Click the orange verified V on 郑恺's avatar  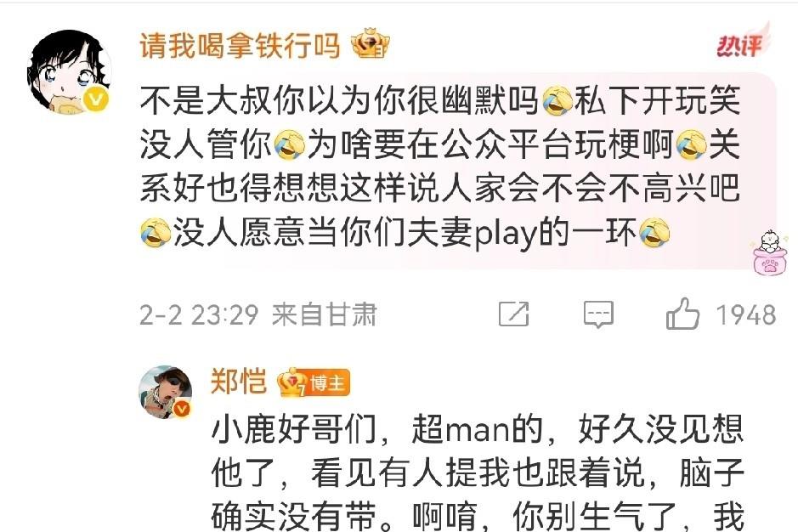coord(182,409)
